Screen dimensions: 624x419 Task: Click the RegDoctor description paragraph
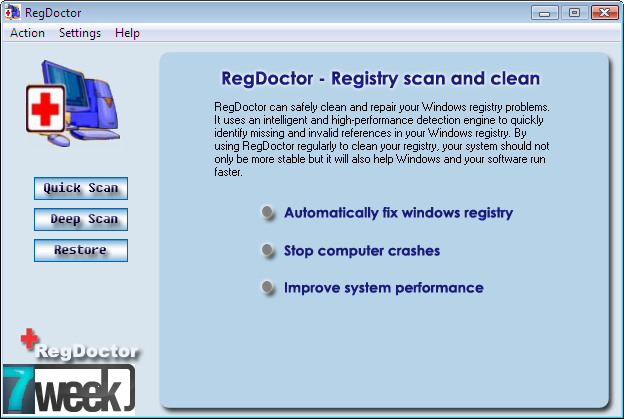click(x=382, y=139)
